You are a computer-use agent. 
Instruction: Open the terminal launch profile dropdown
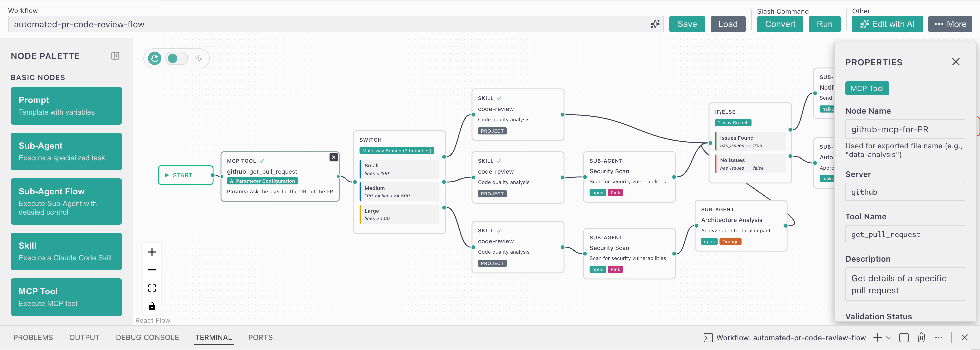point(889,337)
